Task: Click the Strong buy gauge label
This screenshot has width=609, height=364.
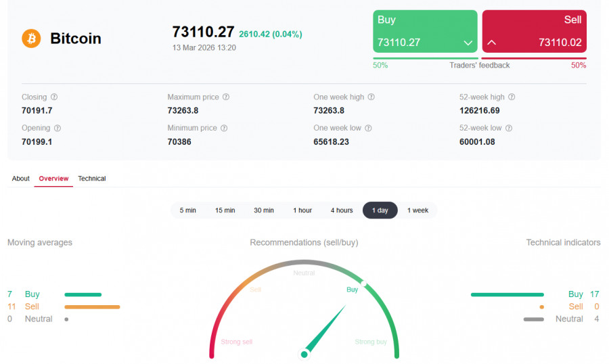Action: [x=371, y=342]
